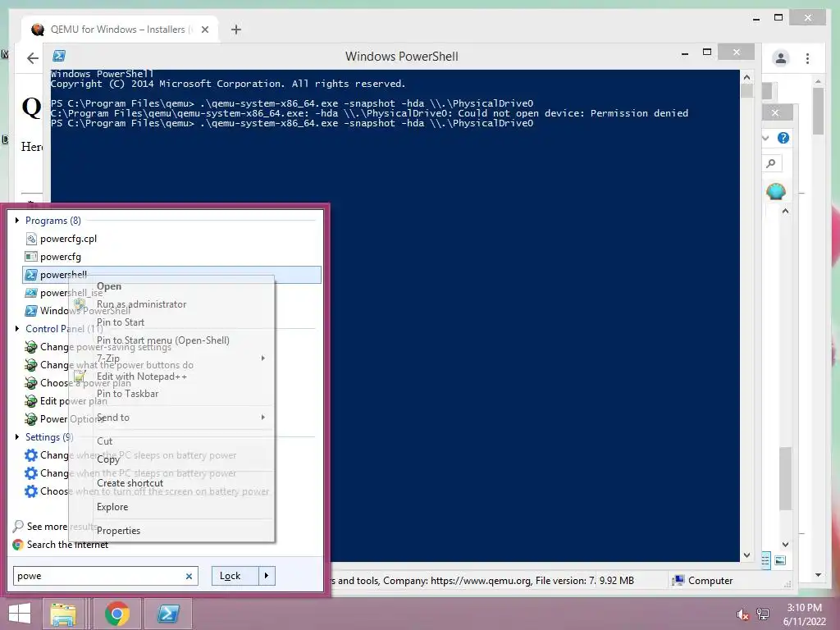Expand the 7-Zip submenu arrow
This screenshot has height=630, width=840.
coord(263,358)
